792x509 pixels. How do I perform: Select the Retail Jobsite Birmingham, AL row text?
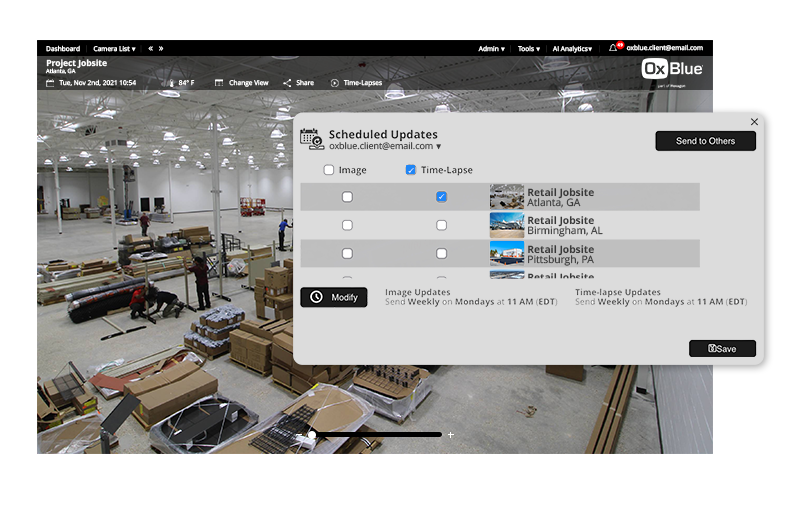tap(565, 226)
